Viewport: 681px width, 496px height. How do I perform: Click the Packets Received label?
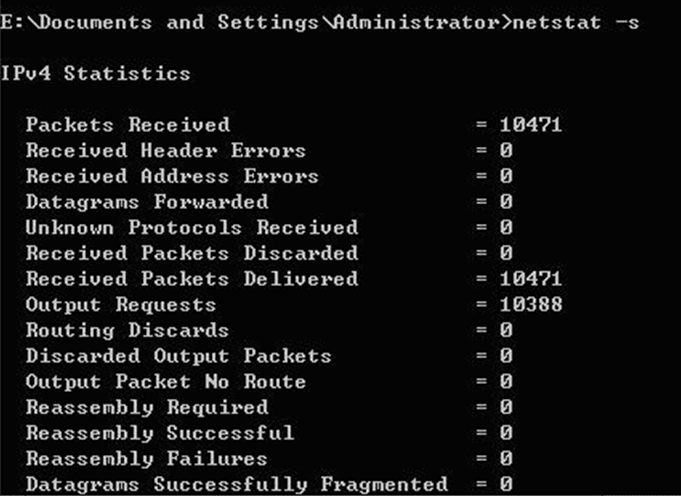(x=128, y=125)
